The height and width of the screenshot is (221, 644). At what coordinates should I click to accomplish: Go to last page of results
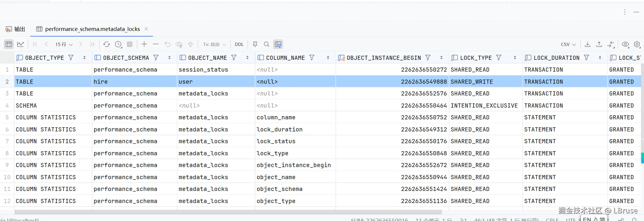[92, 44]
